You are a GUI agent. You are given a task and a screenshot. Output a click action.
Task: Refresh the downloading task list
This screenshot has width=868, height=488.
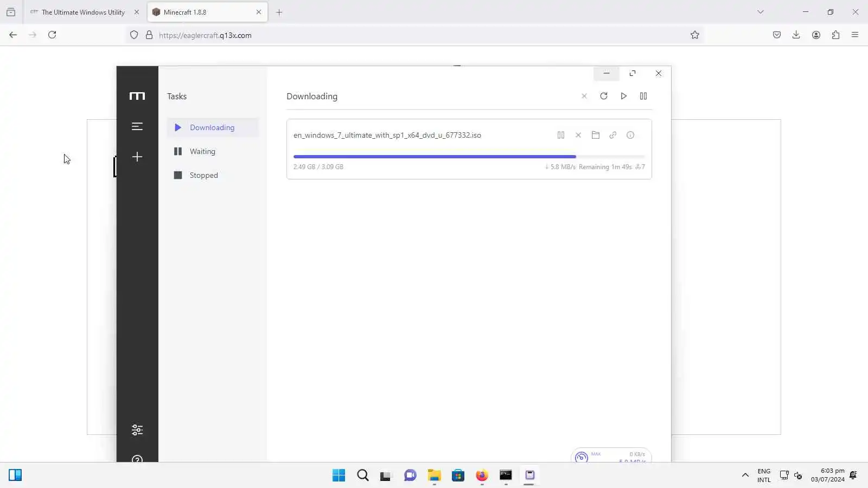604,96
